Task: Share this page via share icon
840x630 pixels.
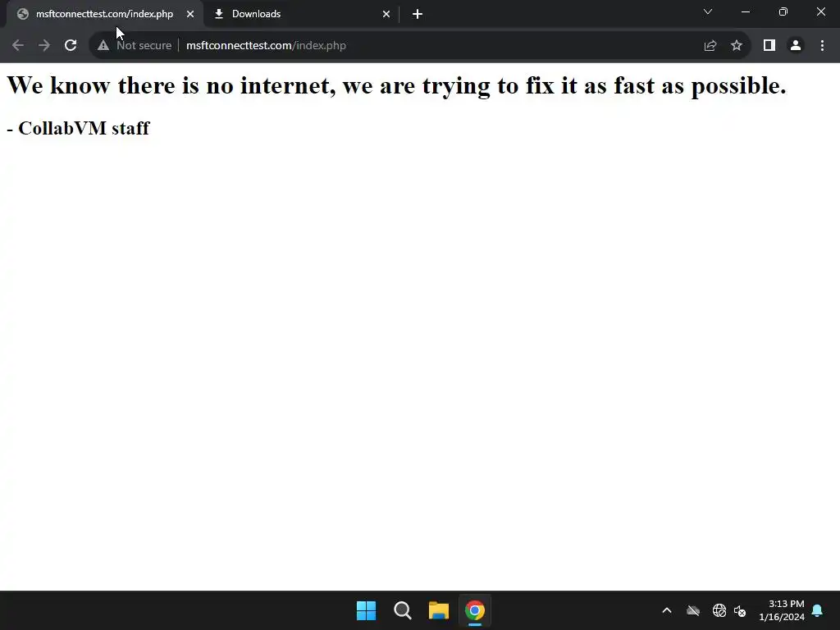Action: (x=710, y=46)
